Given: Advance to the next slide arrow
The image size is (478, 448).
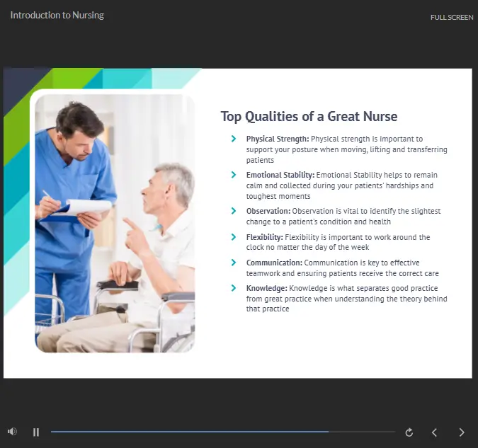Looking at the screenshot, I should (x=462, y=432).
